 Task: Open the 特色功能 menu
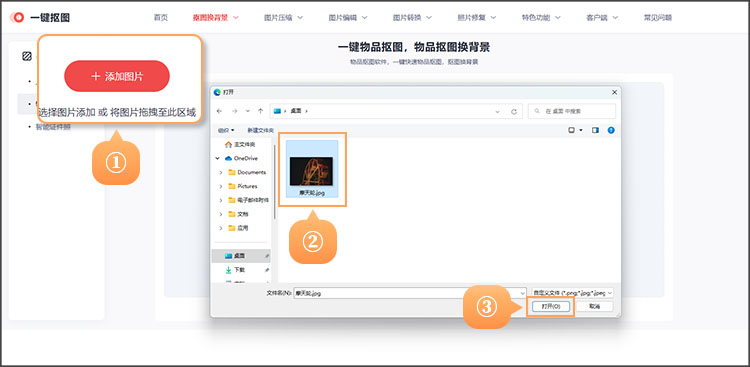click(x=541, y=18)
